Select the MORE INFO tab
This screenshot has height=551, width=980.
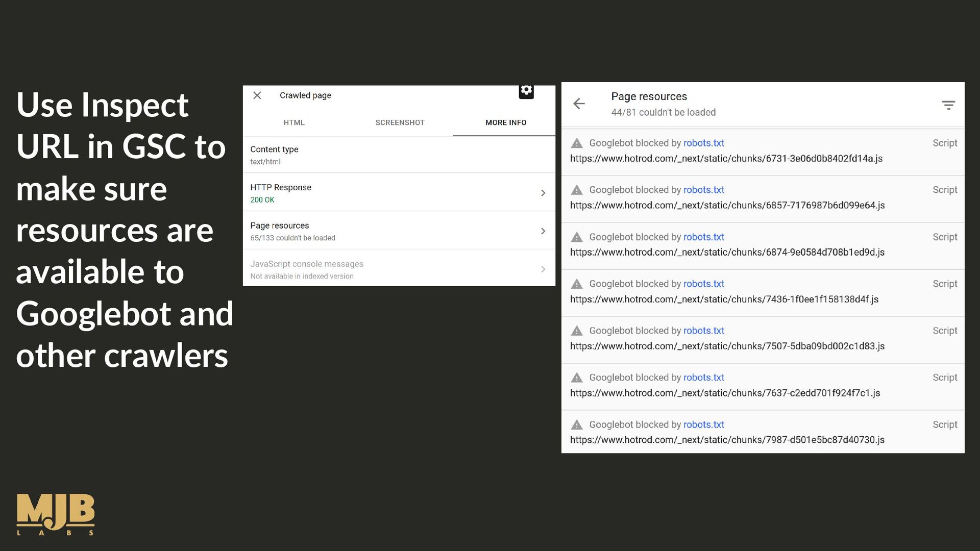point(506,122)
